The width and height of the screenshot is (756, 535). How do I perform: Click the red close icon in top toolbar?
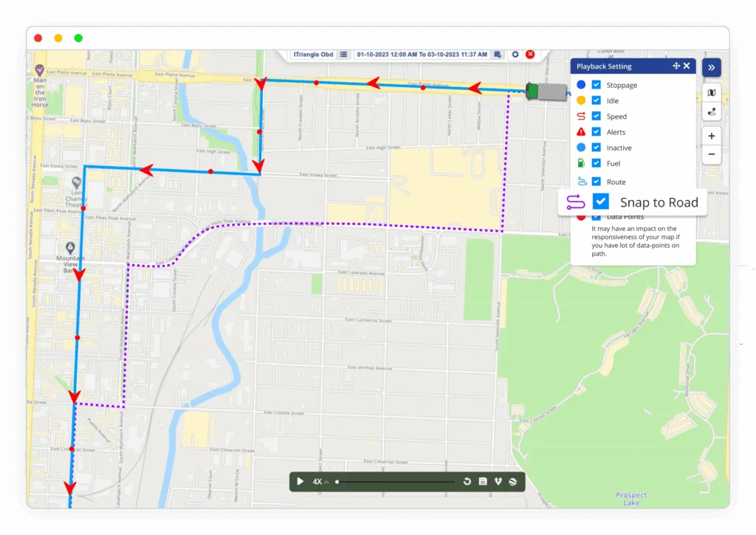pos(530,55)
